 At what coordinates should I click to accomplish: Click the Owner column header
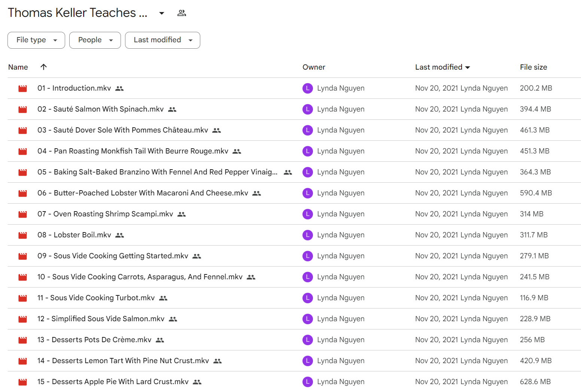(x=314, y=67)
